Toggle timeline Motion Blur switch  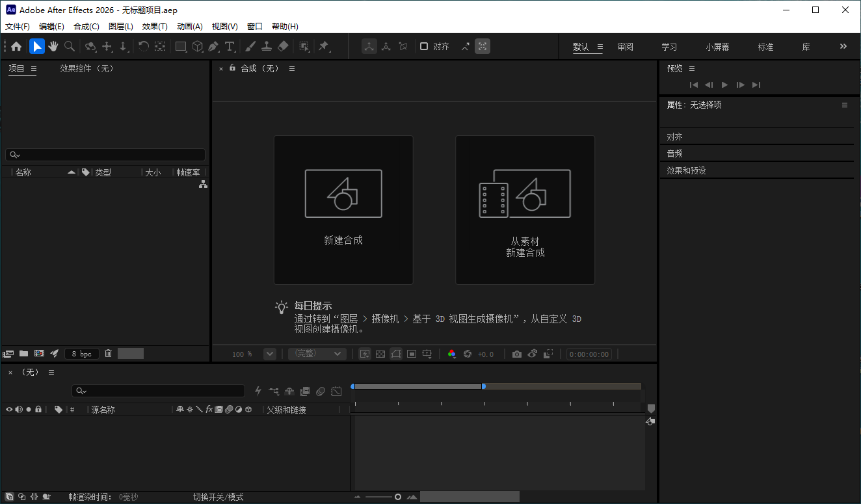click(x=321, y=391)
